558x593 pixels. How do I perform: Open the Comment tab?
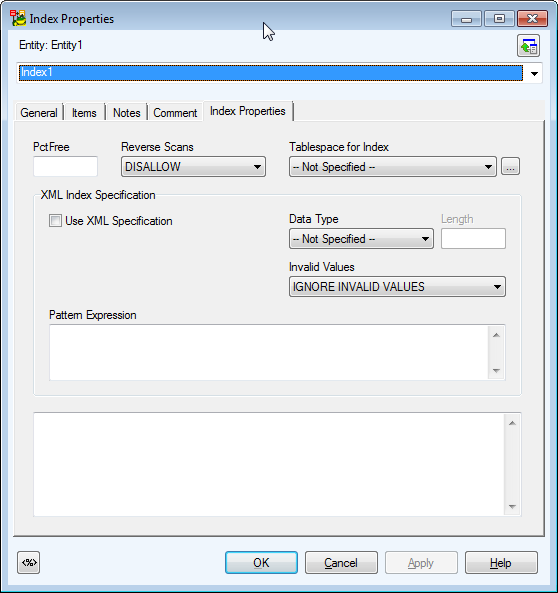point(175,113)
